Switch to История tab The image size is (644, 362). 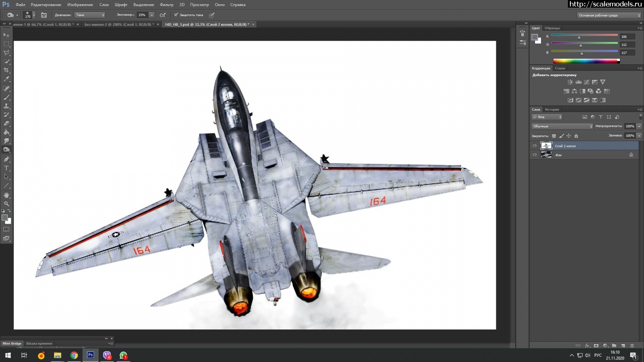click(552, 109)
